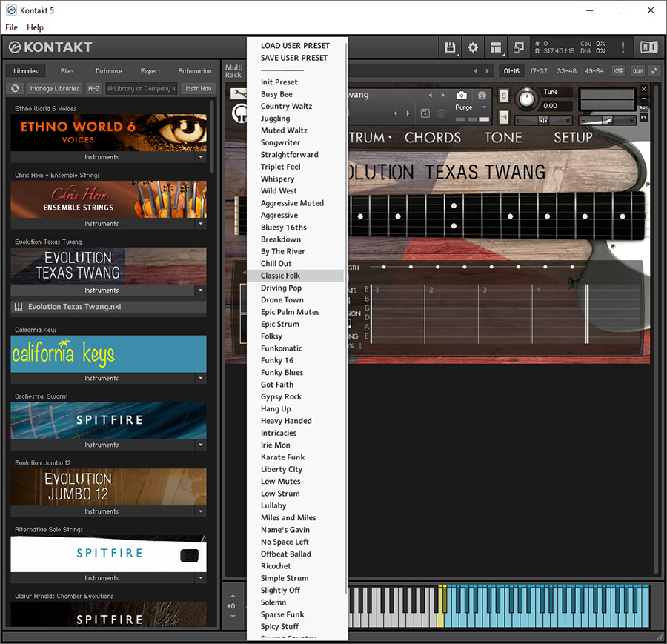Click the NI logo in the header

pos(648,47)
